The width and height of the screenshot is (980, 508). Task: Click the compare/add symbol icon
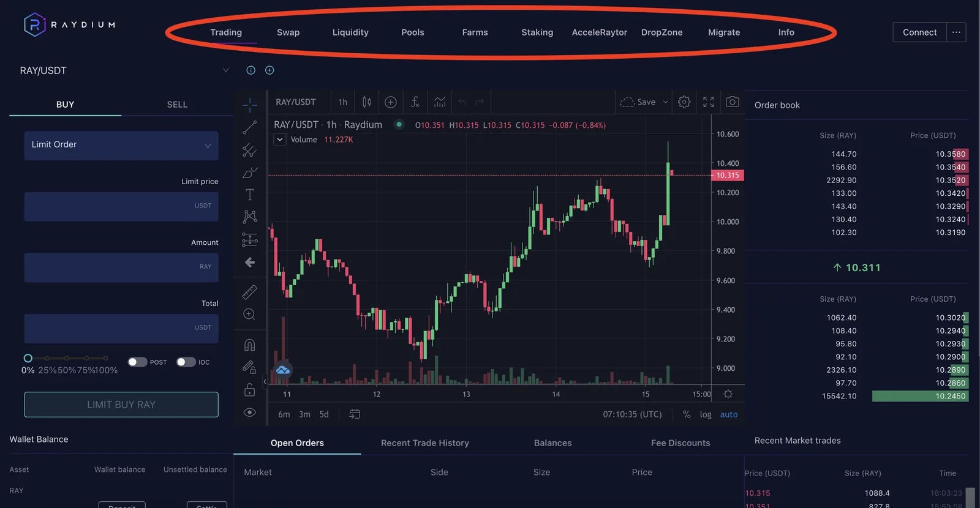(391, 102)
